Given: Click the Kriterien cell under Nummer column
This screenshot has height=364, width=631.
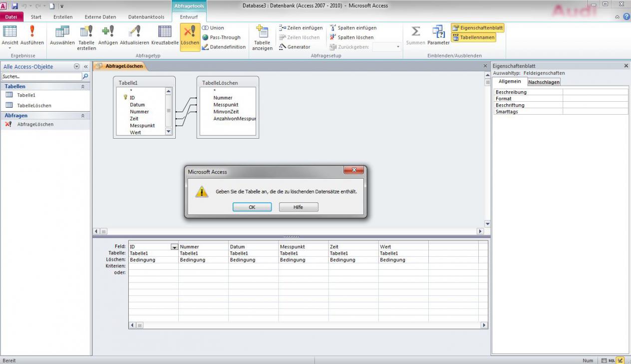Looking at the screenshot, I should pos(203,266).
